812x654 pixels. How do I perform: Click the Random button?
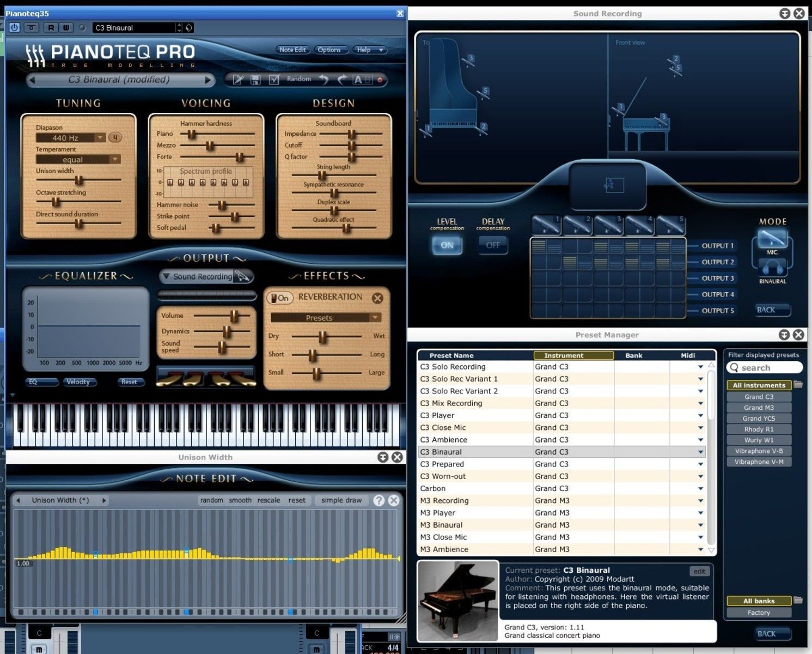click(299, 79)
